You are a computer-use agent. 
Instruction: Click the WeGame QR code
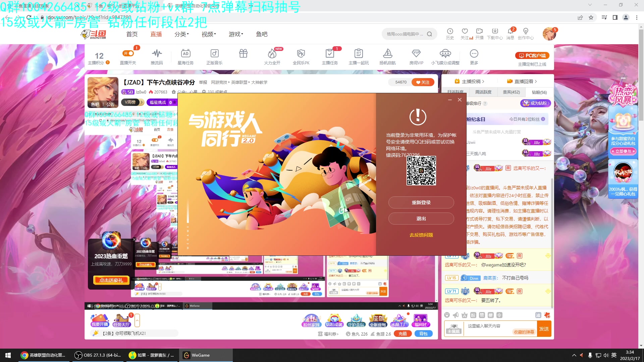point(421,171)
